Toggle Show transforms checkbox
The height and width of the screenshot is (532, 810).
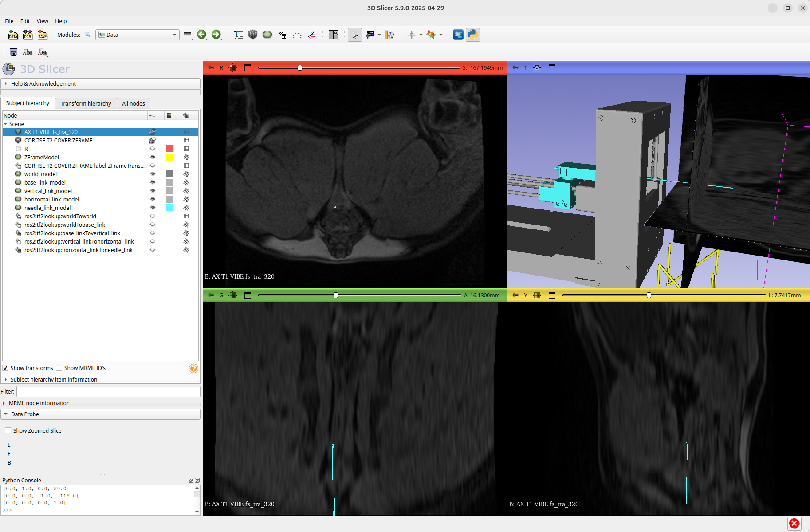click(x=6, y=368)
